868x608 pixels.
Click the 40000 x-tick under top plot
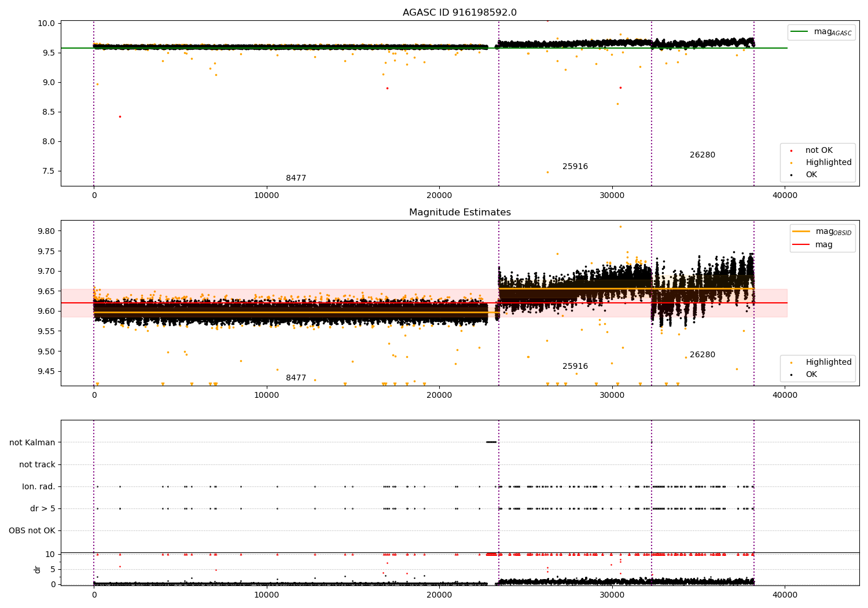point(785,195)
